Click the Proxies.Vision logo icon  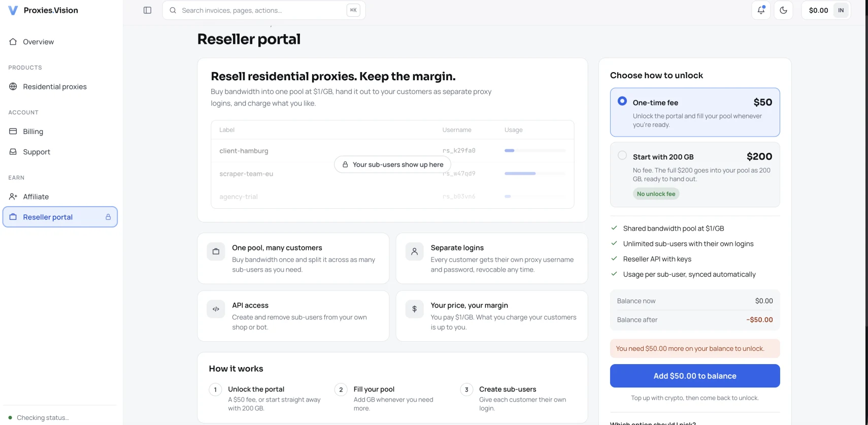tap(13, 10)
